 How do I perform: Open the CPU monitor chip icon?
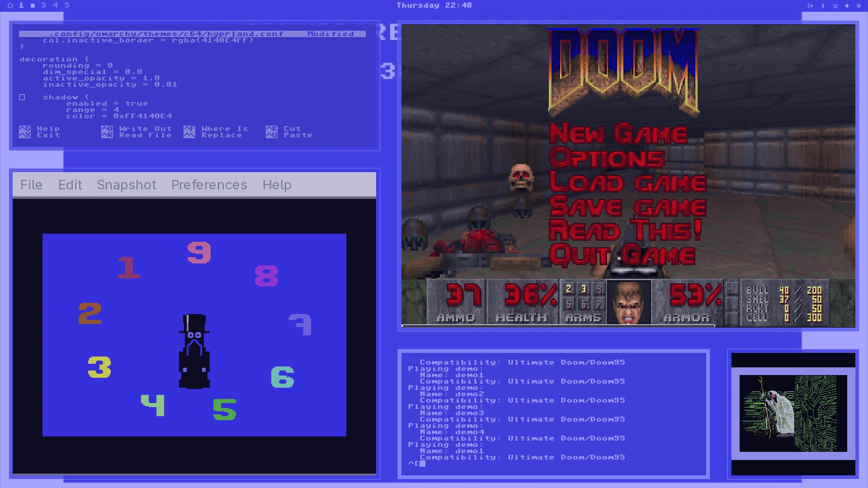[x=859, y=5]
